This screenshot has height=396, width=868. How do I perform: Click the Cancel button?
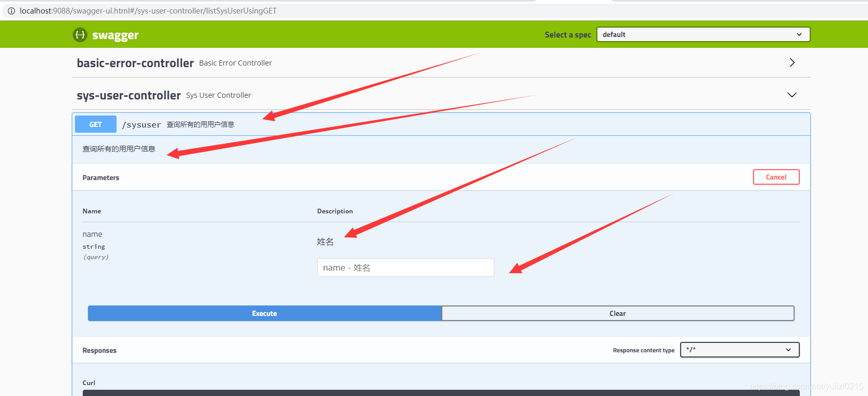pos(776,177)
